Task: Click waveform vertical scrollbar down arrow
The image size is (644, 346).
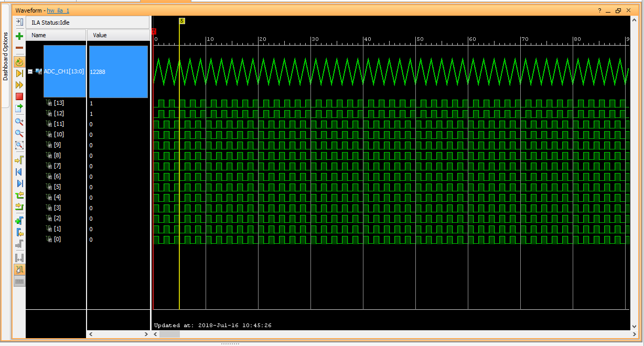Action: 635,327
